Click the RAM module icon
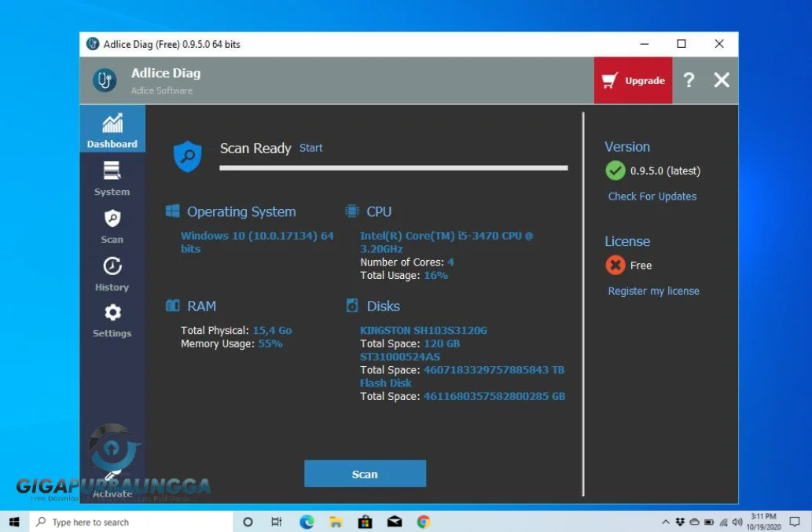 172,306
